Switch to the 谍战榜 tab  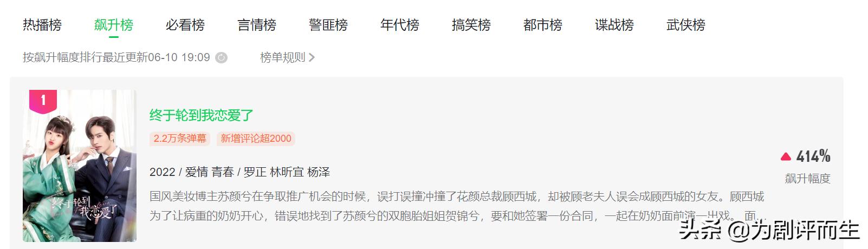[x=614, y=25]
